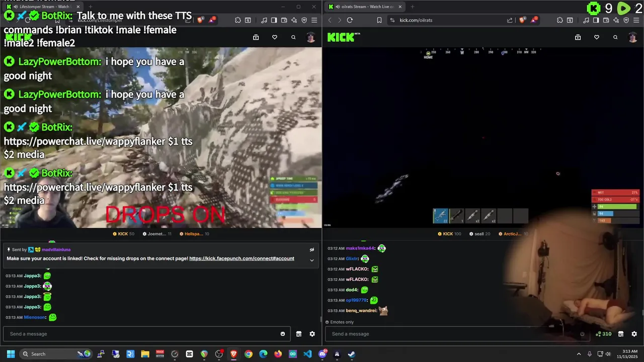Show hidden system tray icons
The image size is (644, 362).
click(x=579, y=354)
